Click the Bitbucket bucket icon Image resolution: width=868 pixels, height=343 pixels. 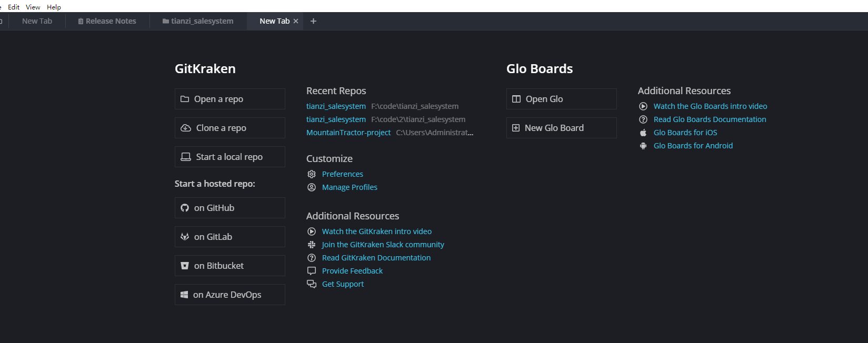[x=185, y=266]
